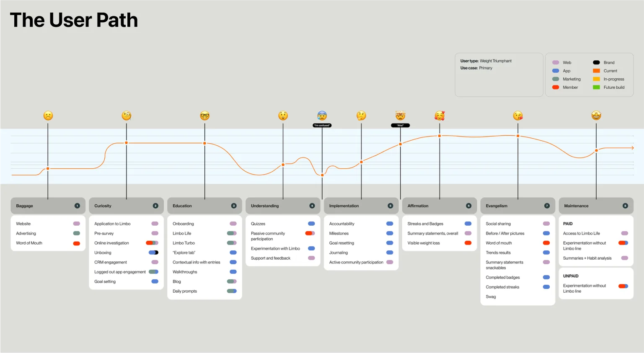644x353 pixels.
Task: Click the "I'm confused" black label
Action: pos(322,125)
